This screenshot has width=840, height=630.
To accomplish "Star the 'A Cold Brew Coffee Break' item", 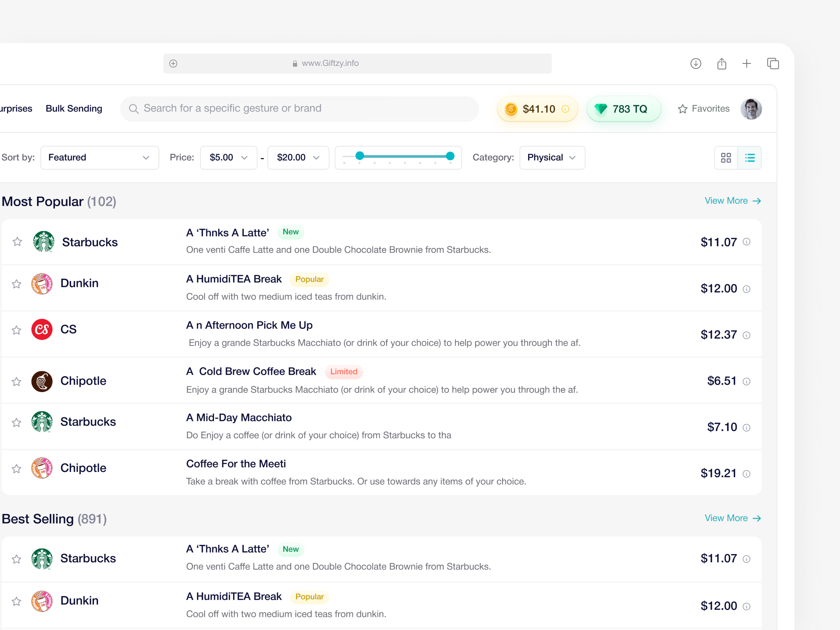I will (16, 382).
